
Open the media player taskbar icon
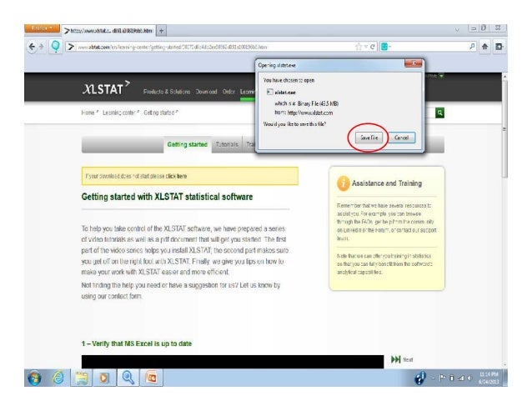(x=104, y=378)
